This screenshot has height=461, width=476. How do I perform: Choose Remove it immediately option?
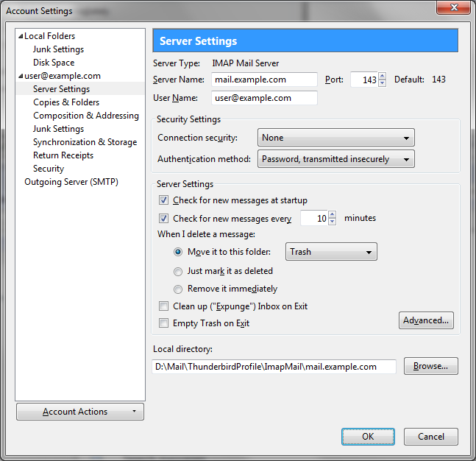[178, 289]
